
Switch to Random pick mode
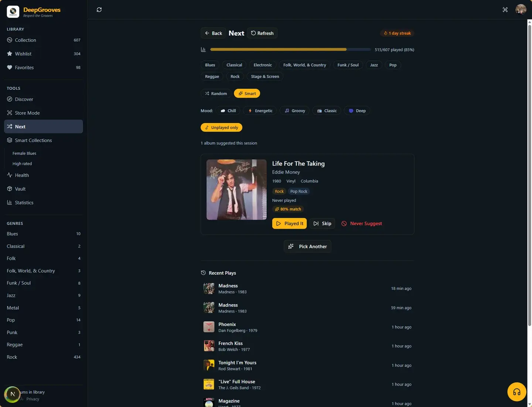click(216, 94)
